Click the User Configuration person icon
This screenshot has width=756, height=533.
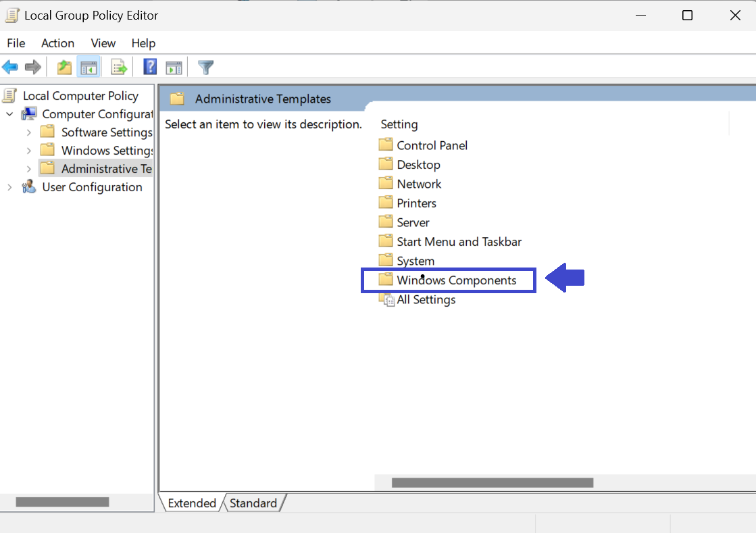[x=29, y=186]
